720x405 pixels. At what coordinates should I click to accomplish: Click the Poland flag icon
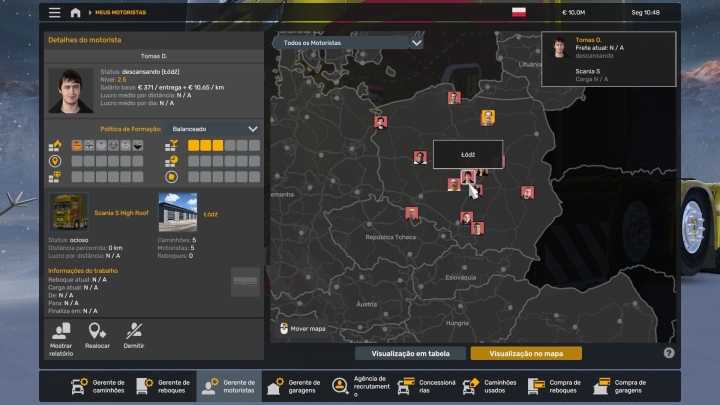(x=519, y=12)
